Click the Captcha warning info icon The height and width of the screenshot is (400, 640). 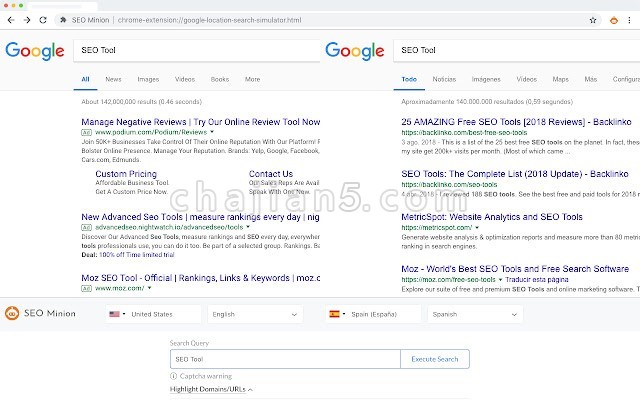point(173,376)
